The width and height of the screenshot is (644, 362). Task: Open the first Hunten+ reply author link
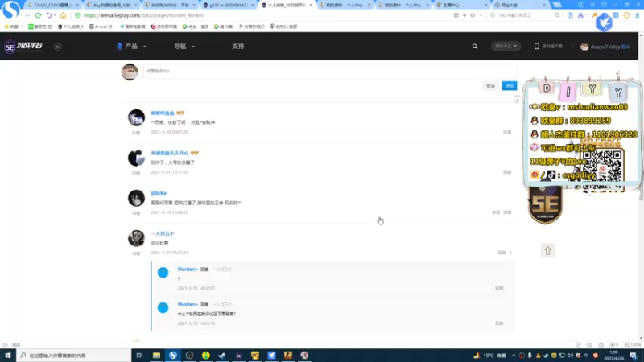click(x=188, y=269)
